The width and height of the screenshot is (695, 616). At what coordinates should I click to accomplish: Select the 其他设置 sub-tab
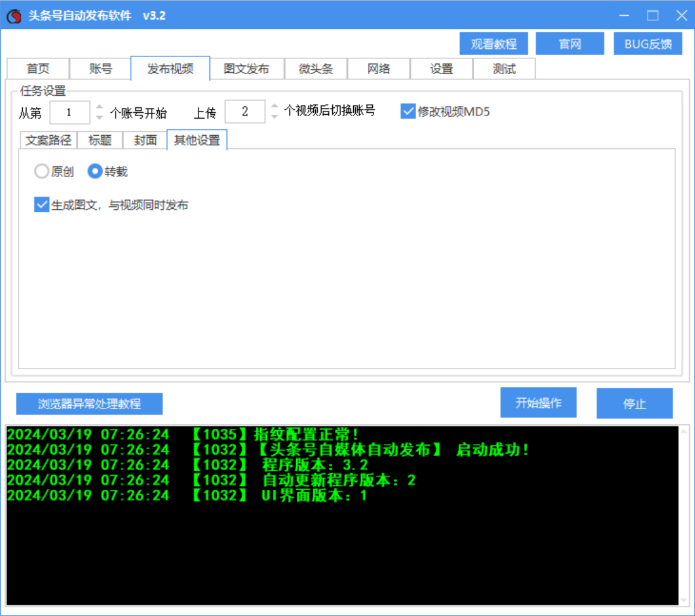pyautogui.click(x=197, y=140)
